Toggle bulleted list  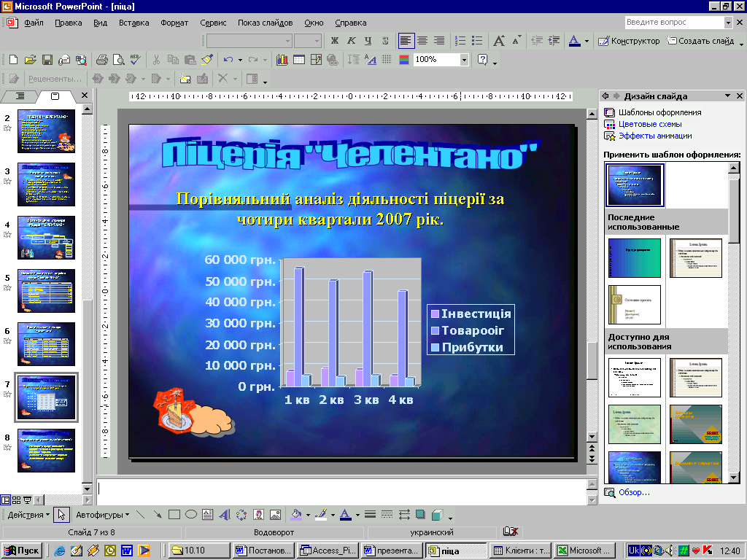click(x=477, y=41)
